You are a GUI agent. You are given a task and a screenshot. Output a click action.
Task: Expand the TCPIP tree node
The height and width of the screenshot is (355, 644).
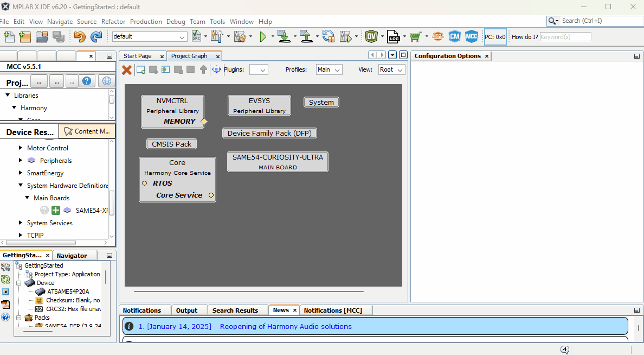21,235
